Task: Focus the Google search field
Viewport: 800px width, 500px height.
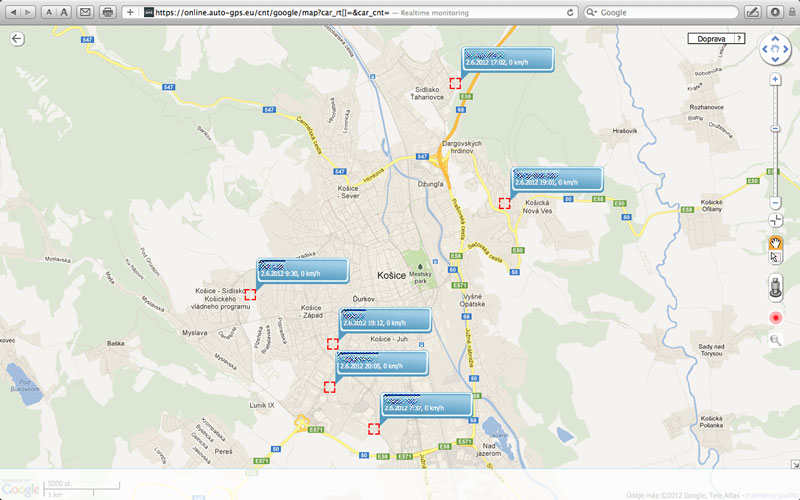Action: [x=661, y=12]
